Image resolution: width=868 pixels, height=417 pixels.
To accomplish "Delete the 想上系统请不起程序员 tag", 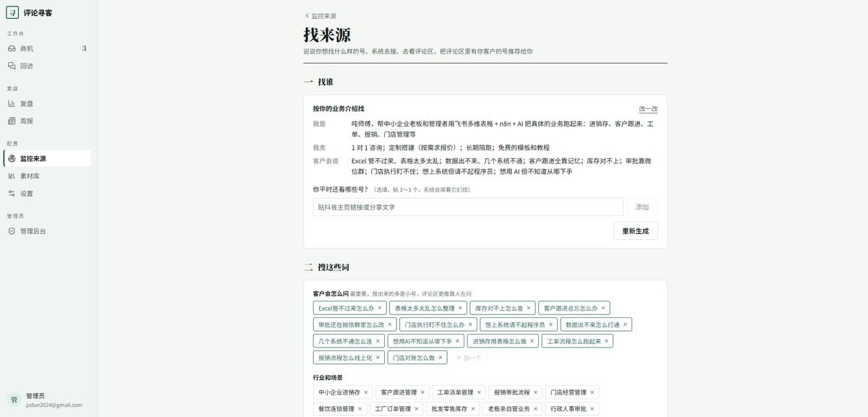I will [x=550, y=324].
